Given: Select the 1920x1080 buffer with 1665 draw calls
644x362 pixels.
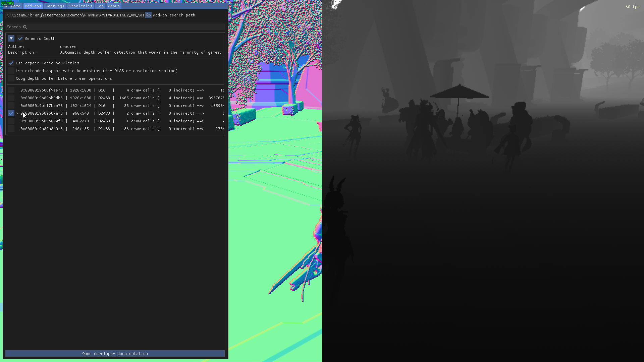Looking at the screenshot, I should pyautogui.click(x=11, y=98).
